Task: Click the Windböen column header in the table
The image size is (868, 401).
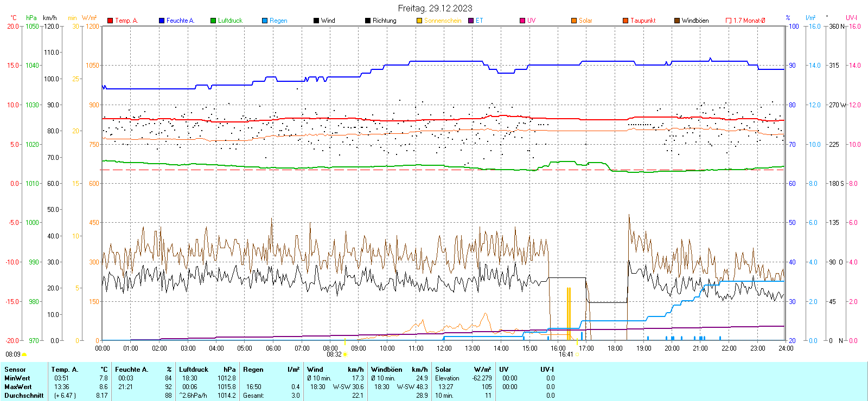Action: point(387,370)
